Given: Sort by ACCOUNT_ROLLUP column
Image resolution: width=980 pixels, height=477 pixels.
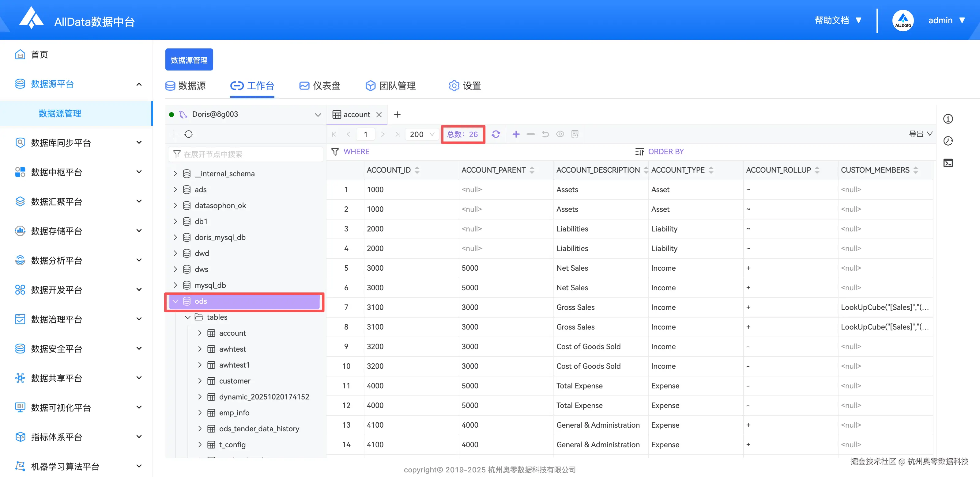Looking at the screenshot, I should (x=817, y=170).
